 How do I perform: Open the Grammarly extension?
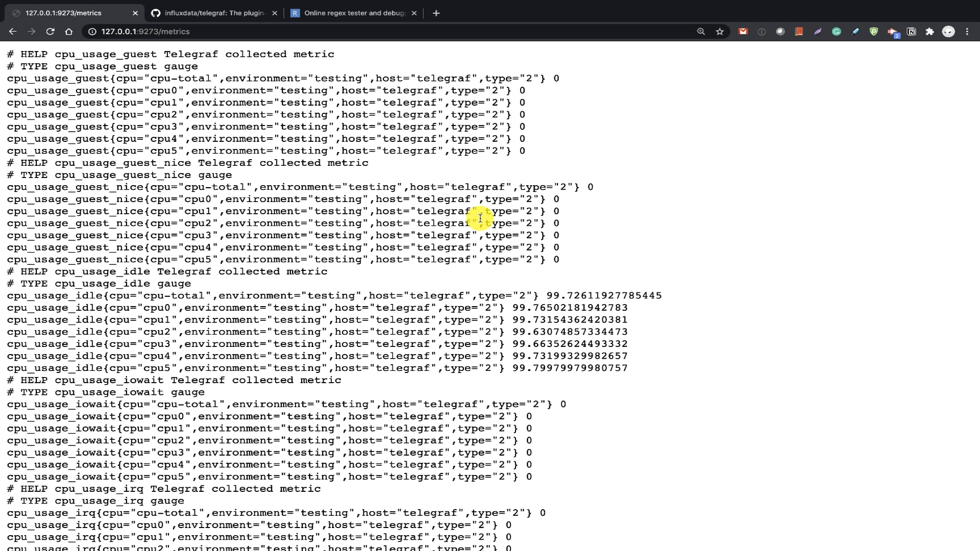pos(836,32)
